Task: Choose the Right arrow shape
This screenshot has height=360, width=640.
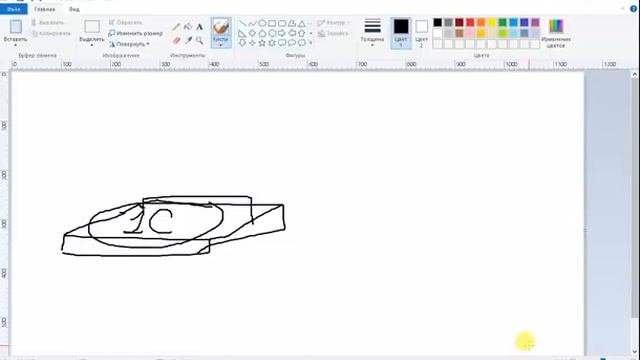Action: [x=282, y=33]
